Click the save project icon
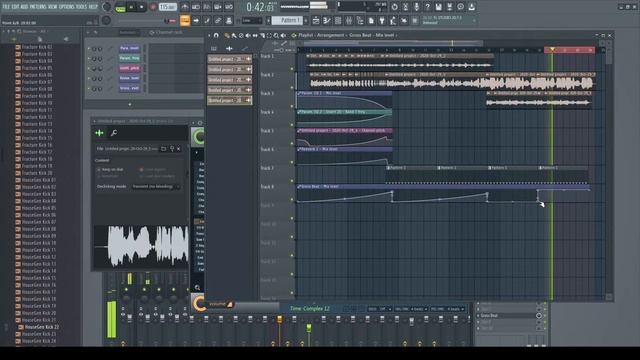Screen dimensions: 640x360 438,7
